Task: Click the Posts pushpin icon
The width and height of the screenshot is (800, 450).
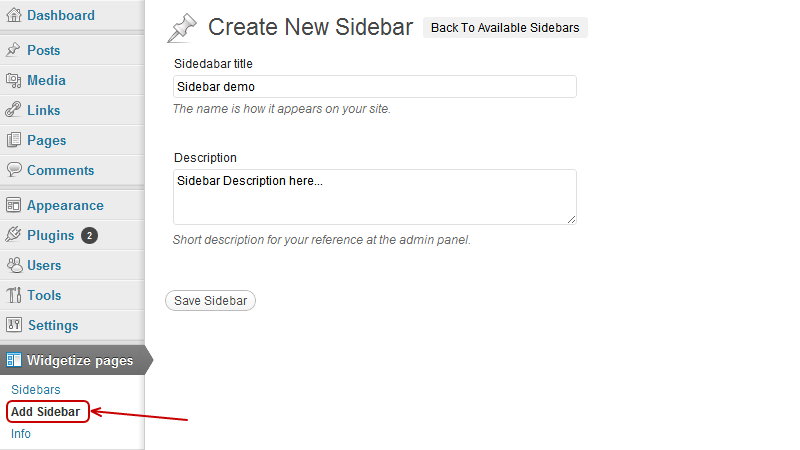Action: (x=13, y=49)
